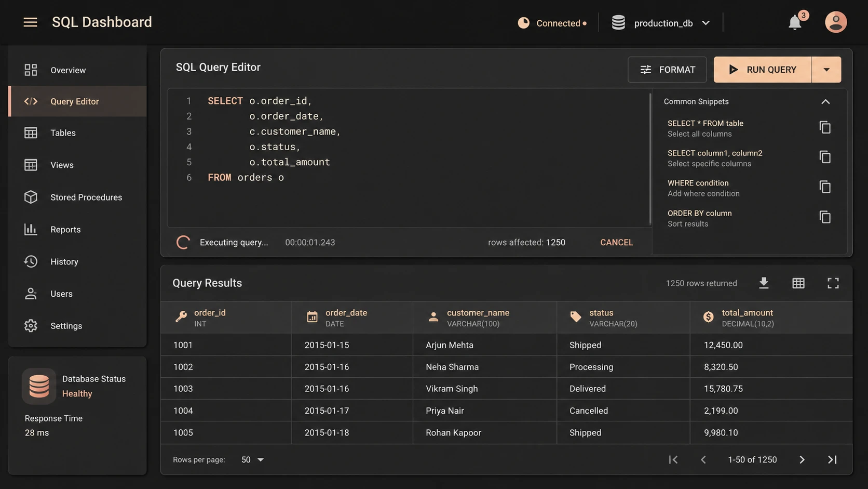Copy the ORDER BY column snippet
This screenshot has height=489, width=868.
825,217
